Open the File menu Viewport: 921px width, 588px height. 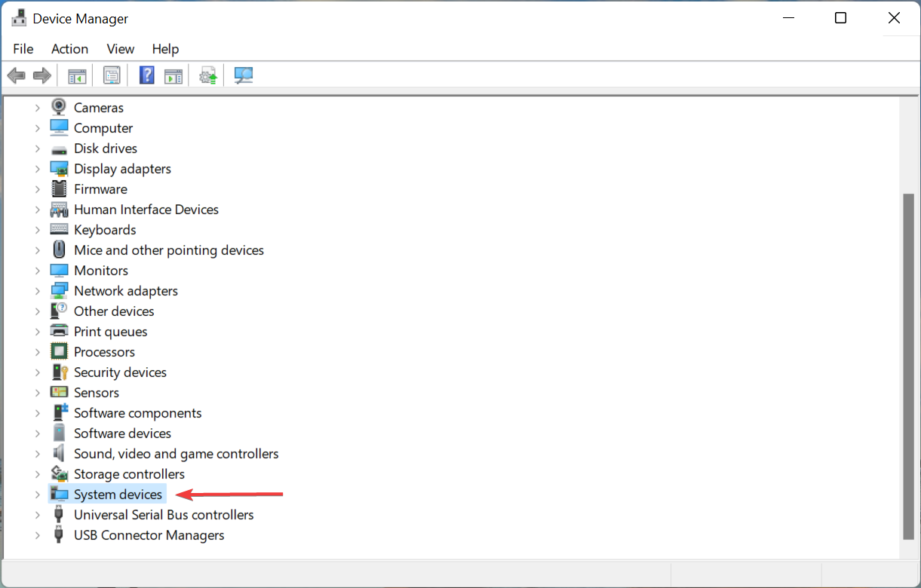click(23, 48)
